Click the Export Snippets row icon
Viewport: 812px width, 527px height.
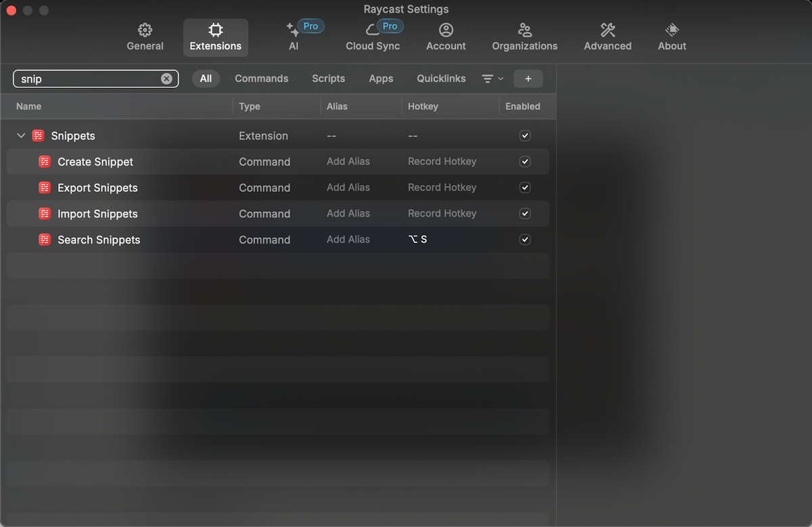click(45, 187)
